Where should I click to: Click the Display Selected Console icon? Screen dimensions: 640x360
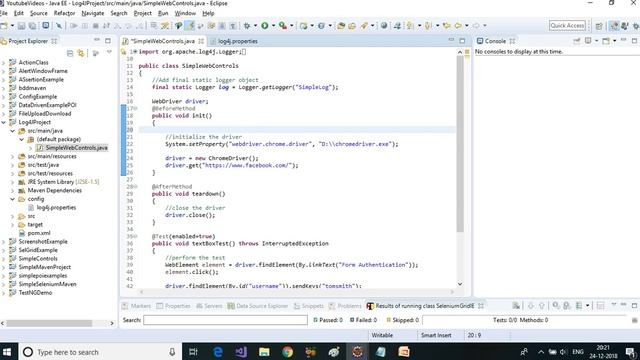[588, 41]
